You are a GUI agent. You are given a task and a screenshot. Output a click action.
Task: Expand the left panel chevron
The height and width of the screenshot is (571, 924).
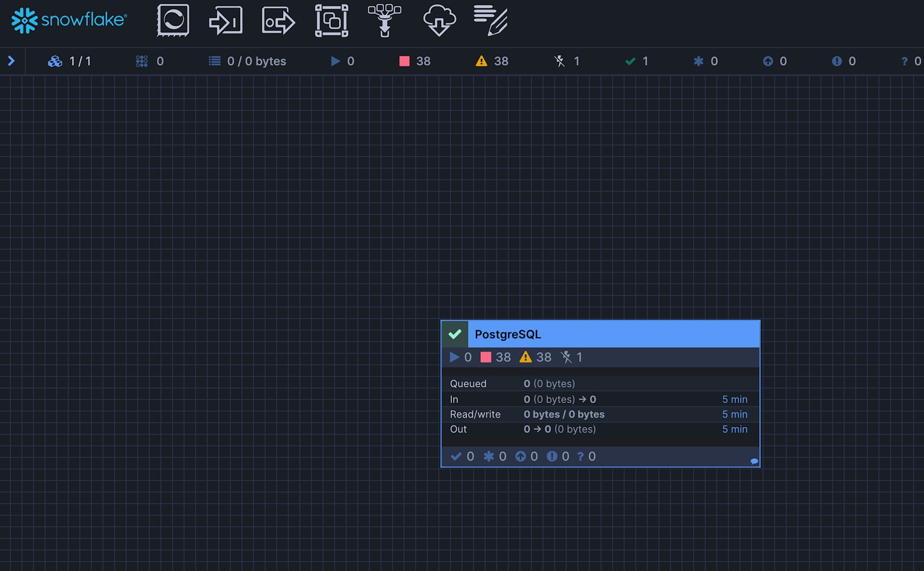click(x=12, y=61)
